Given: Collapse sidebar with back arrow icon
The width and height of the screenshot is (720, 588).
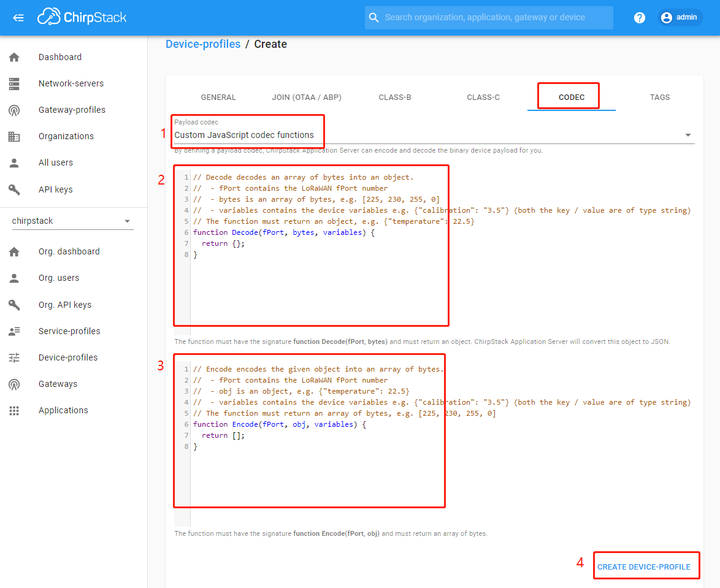Looking at the screenshot, I should 18,17.
